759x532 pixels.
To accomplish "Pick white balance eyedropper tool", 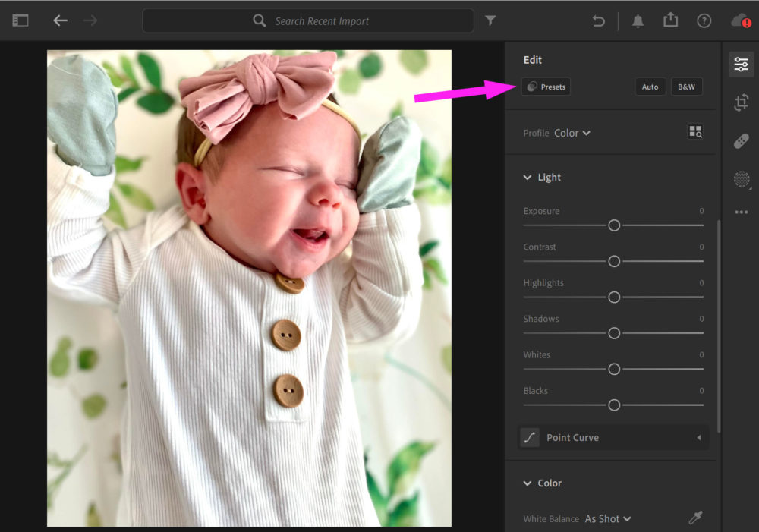I will (695, 518).
